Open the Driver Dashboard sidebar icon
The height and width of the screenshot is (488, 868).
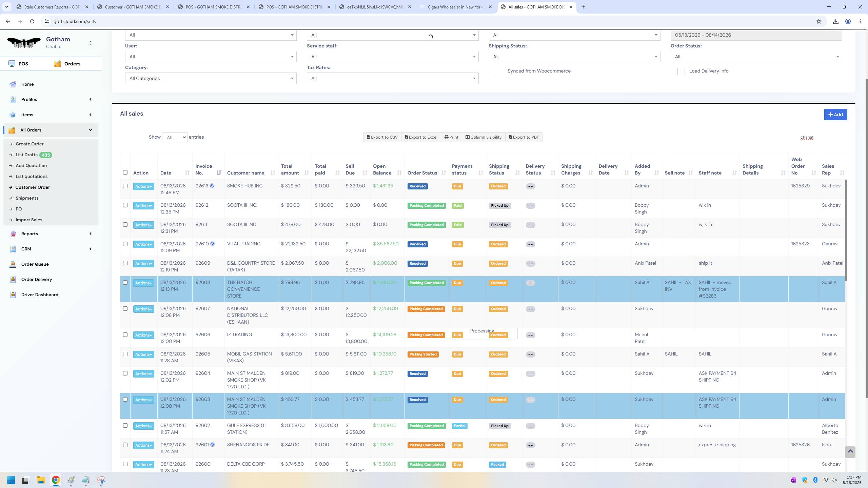click(x=13, y=294)
